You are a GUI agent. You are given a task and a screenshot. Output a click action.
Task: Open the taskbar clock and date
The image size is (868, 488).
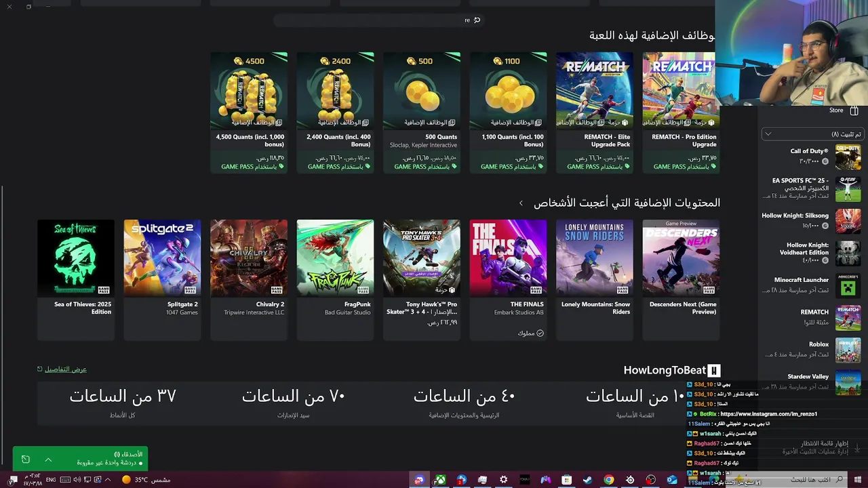33,480
